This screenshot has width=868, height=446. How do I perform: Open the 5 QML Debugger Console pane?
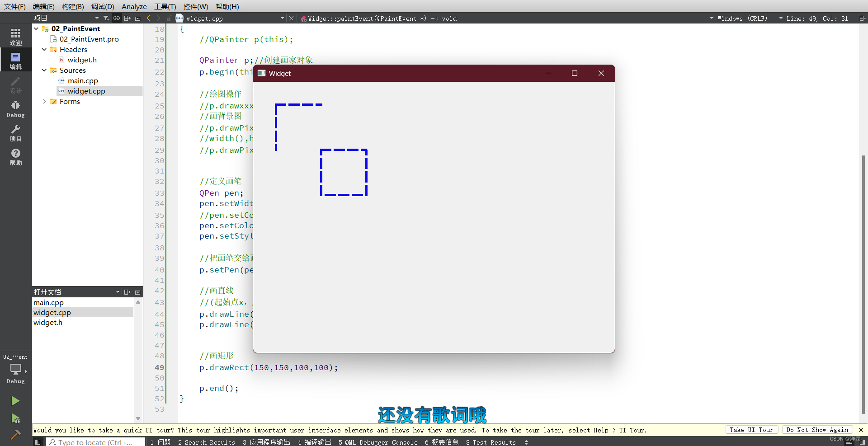point(378,442)
